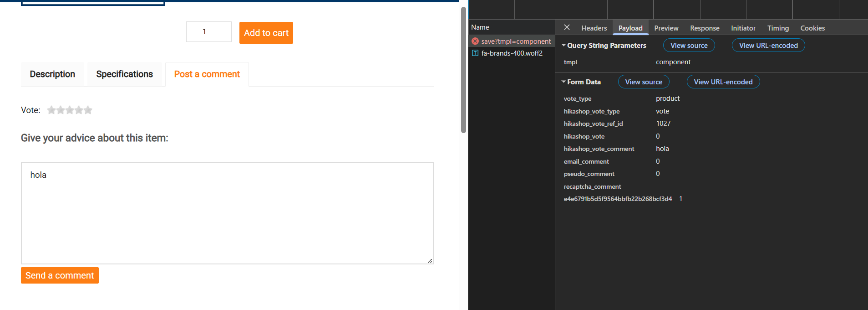Viewport: 868px width, 310px height.
Task: Click Send a comment button
Action: 60,275
